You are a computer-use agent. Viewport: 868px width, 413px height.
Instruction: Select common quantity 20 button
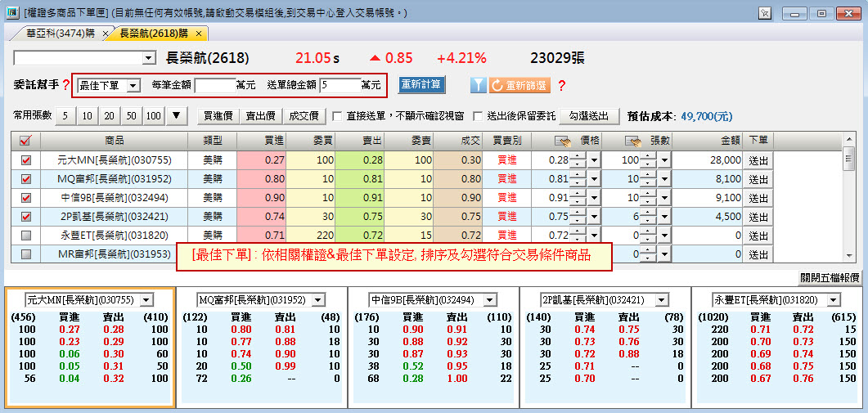click(x=110, y=115)
